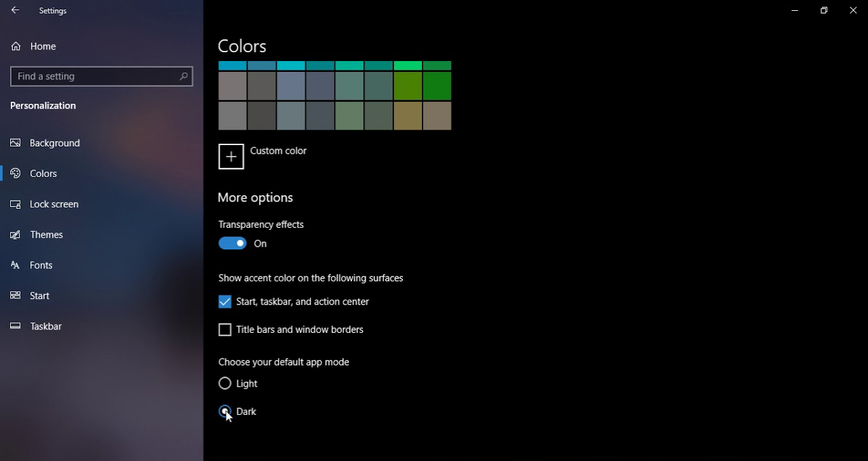Check Title bars and window borders

(225, 329)
